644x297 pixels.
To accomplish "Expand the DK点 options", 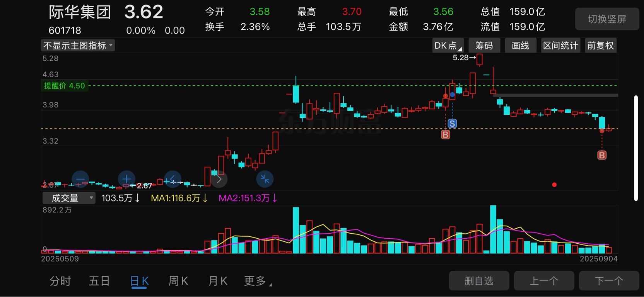I will click(448, 46).
